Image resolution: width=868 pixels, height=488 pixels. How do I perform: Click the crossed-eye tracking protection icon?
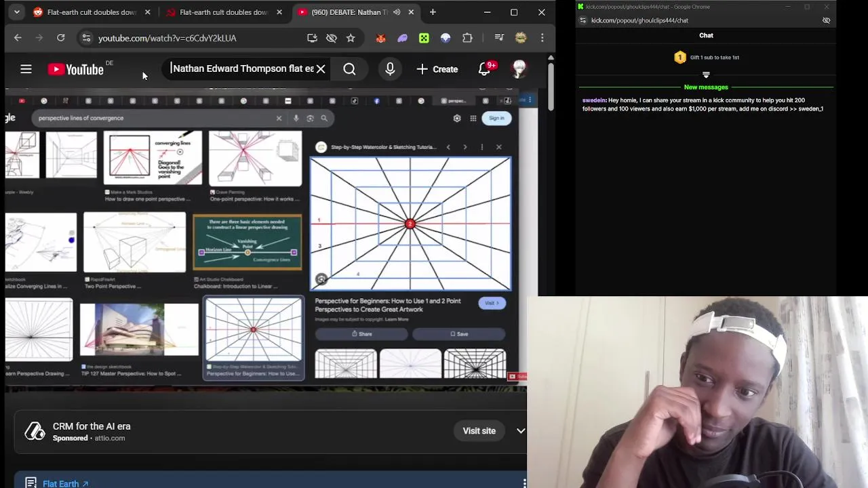331,38
